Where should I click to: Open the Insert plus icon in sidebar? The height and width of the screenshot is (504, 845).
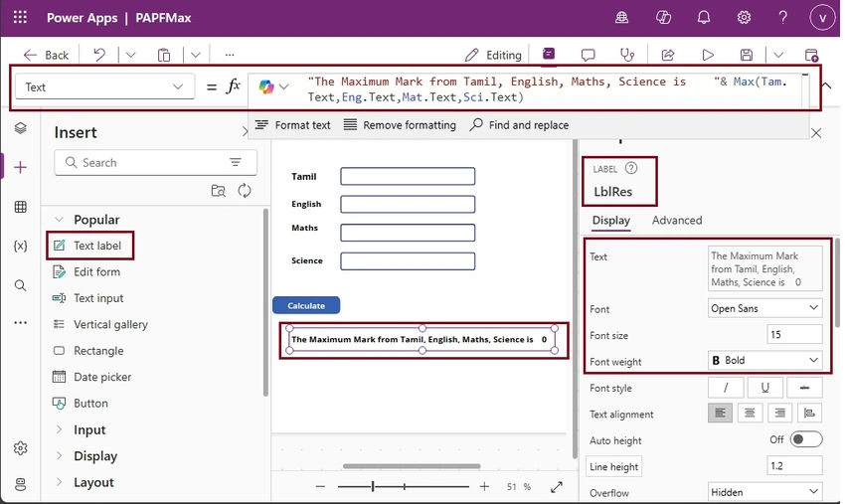click(21, 167)
